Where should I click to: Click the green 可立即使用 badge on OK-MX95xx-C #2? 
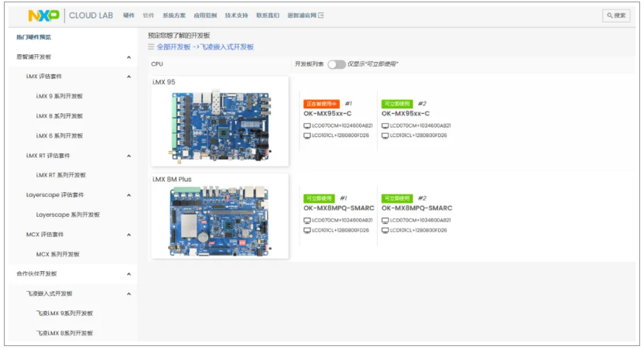tap(397, 104)
